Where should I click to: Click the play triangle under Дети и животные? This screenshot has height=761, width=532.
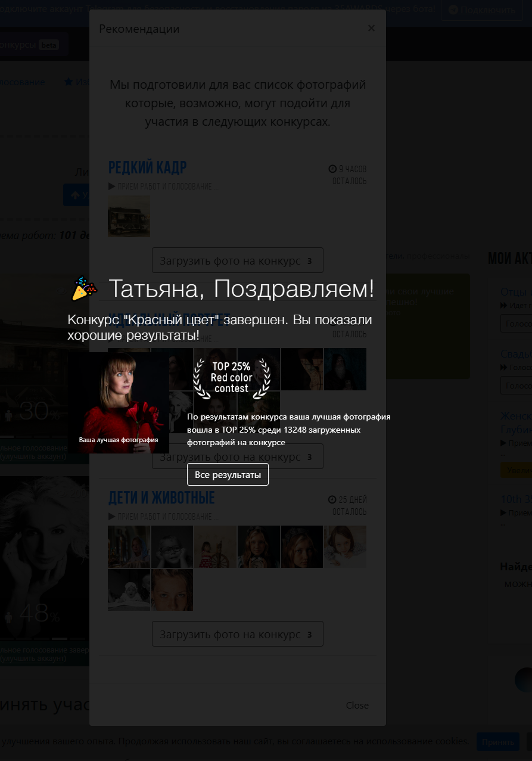111,516
